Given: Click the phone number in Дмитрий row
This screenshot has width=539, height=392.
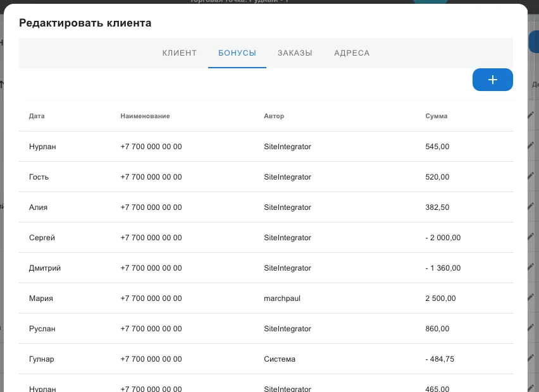Looking at the screenshot, I should (x=151, y=268).
